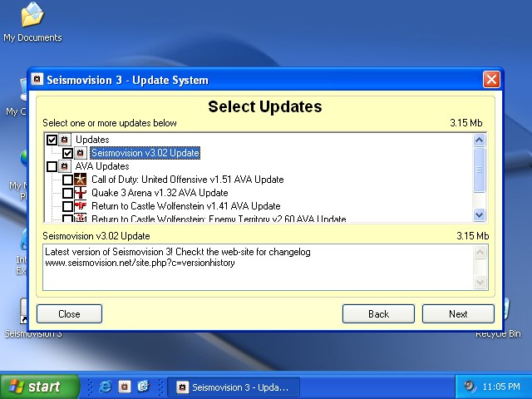Select the Seismovision v3.02 Update tree item
The height and width of the screenshot is (399, 532).
point(145,153)
